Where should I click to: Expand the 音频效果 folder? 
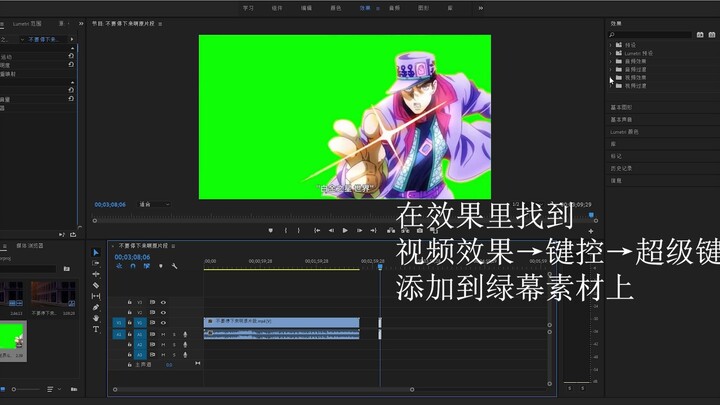(611, 62)
